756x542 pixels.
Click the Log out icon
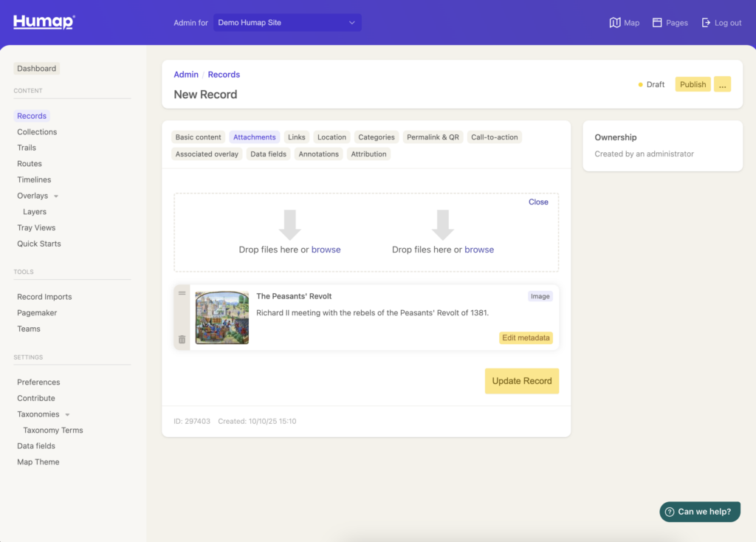tap(706, 23)
